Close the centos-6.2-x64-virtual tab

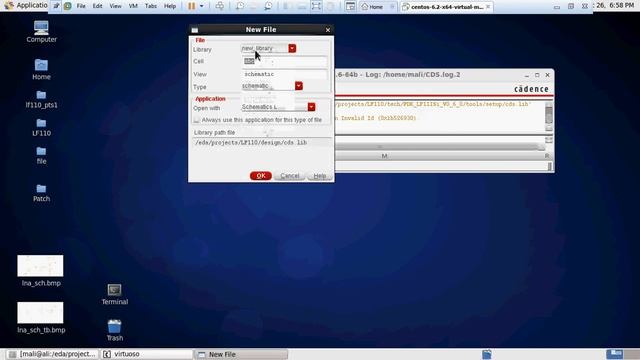[488, 7]
